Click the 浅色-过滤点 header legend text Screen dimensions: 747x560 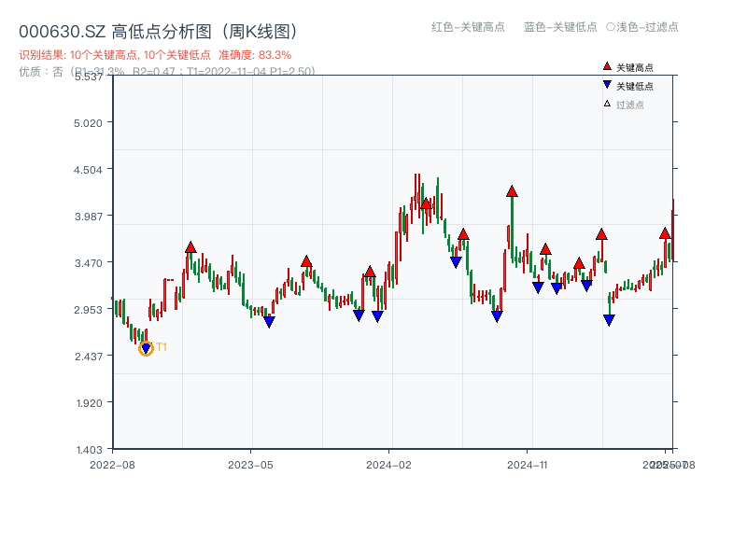pyautogui.click(x=647, y=27)
